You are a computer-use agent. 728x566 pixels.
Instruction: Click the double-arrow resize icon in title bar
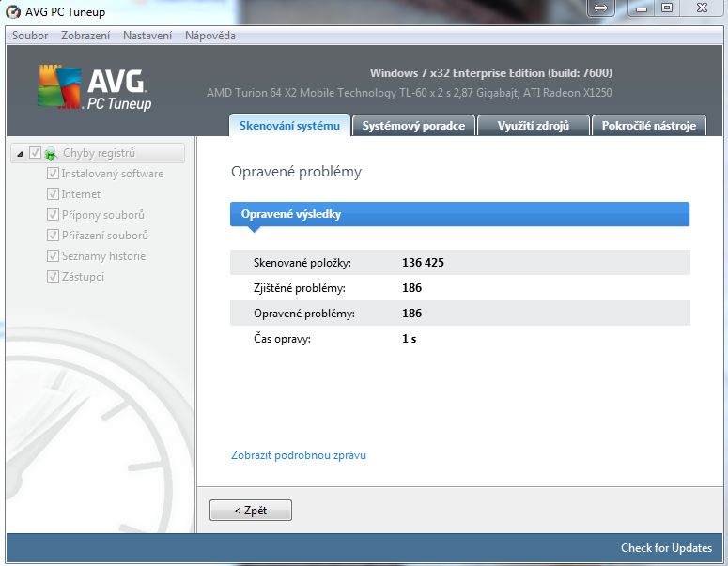pos(600,8)
